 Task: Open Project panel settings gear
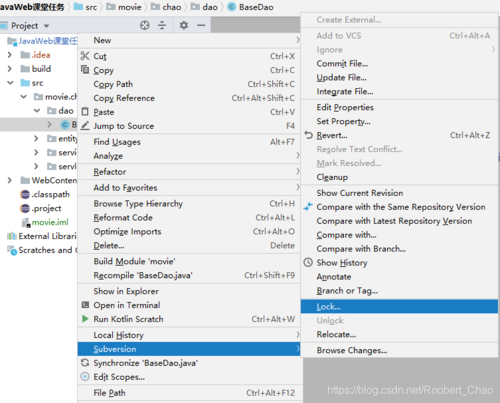tap(184, 25)
